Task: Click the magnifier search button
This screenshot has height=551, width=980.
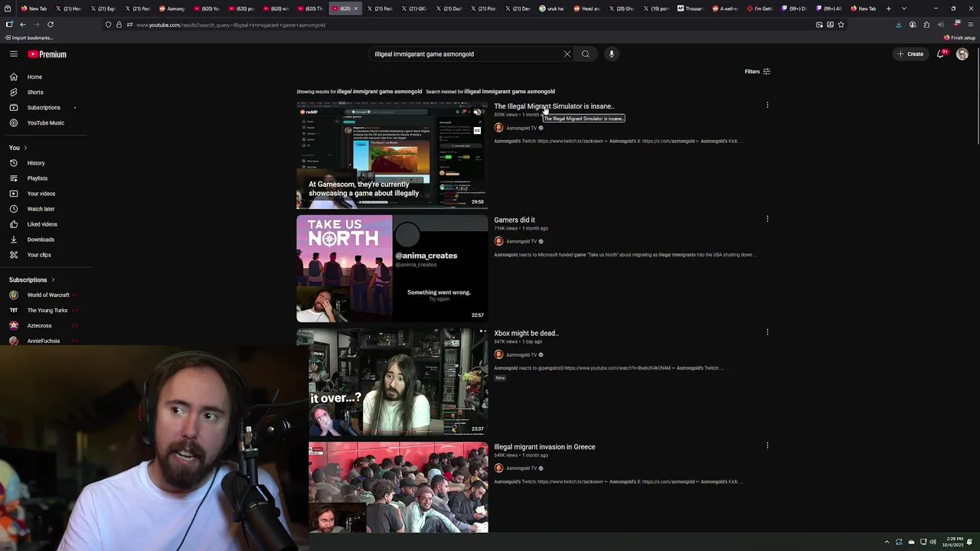Action: click(586, 54)
